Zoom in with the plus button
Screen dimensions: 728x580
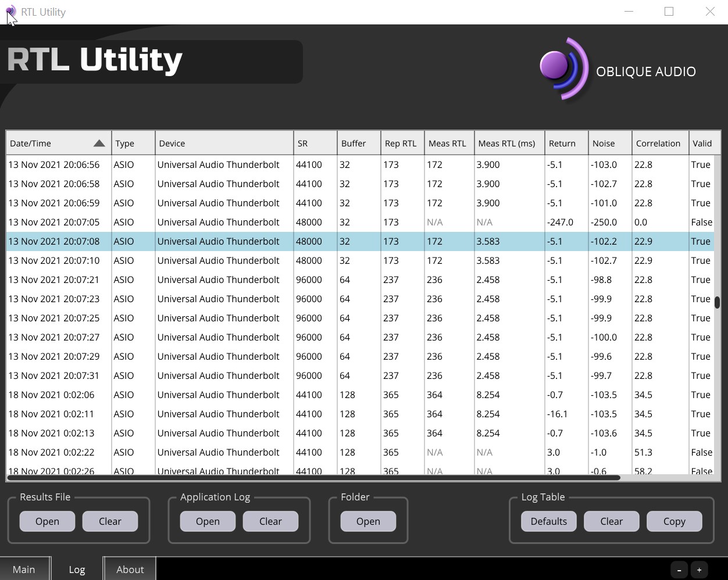[700, 570]
